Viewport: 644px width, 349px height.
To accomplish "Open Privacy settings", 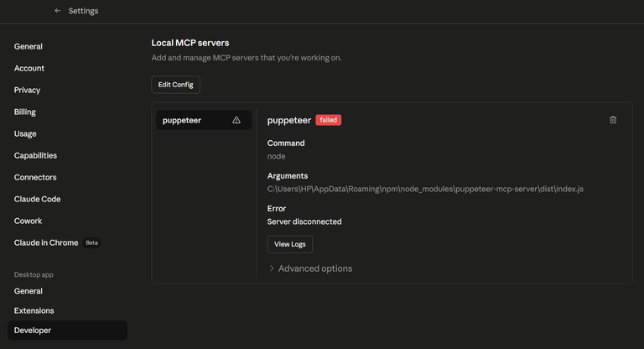I will (27, 90).
